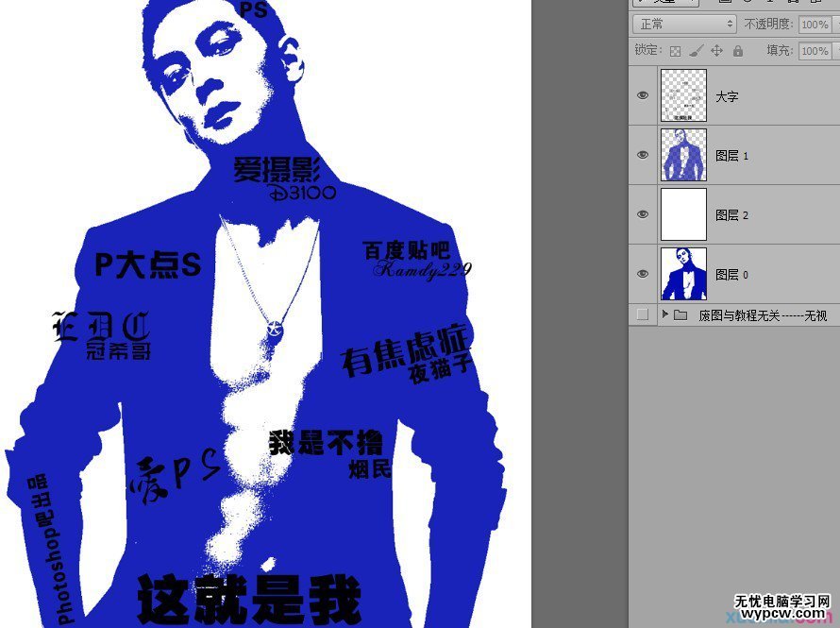840x628 pixels.
Task: Click the 烟民 text on canvas
Action: tap(370, 469)
